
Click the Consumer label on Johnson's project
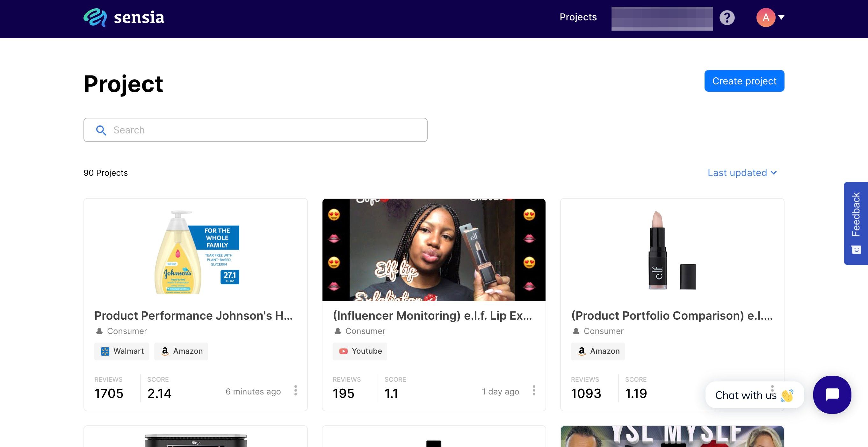point(127,331)
